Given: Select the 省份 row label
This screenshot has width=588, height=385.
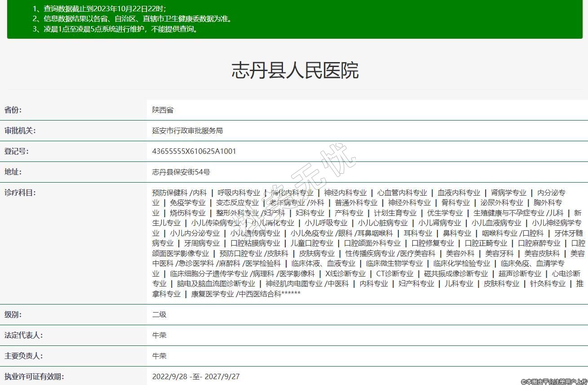Looking at the screenshot, I should [13, 110].
